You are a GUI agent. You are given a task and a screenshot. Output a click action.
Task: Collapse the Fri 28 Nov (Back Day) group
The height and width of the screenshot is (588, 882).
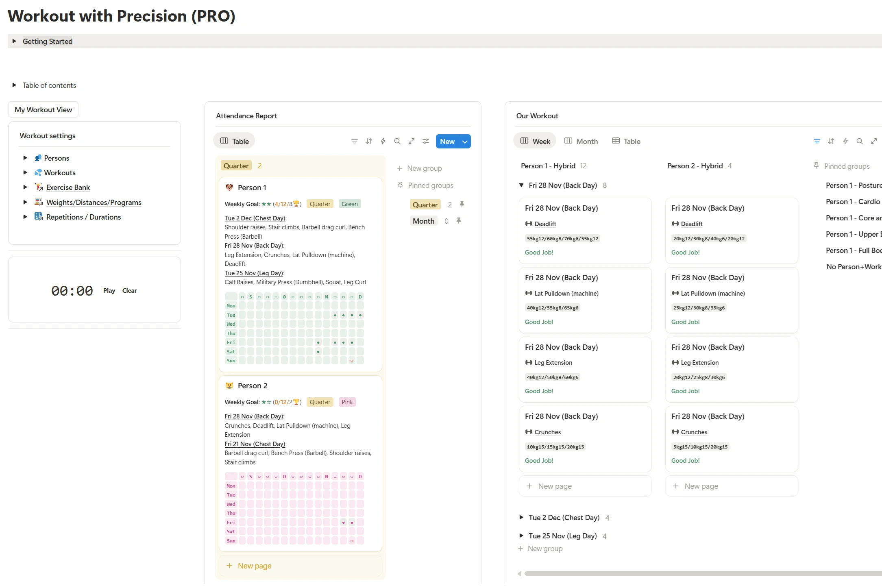(521, 185)
